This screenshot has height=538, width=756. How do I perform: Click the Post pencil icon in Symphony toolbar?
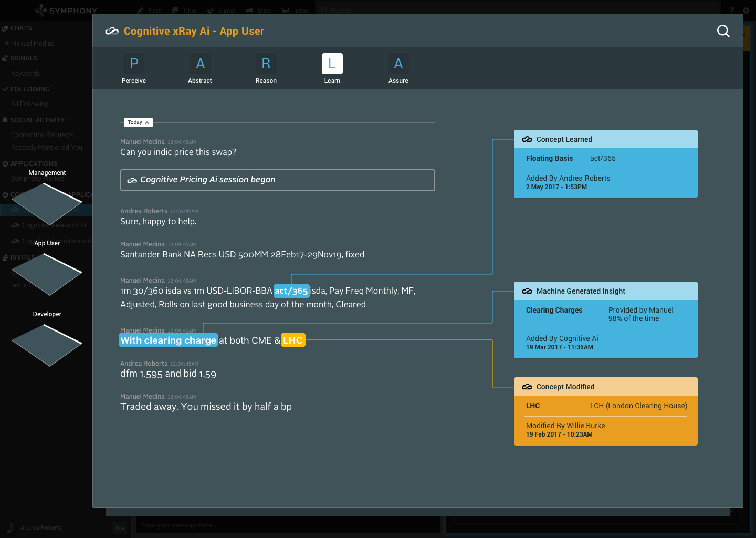(140, 11)
